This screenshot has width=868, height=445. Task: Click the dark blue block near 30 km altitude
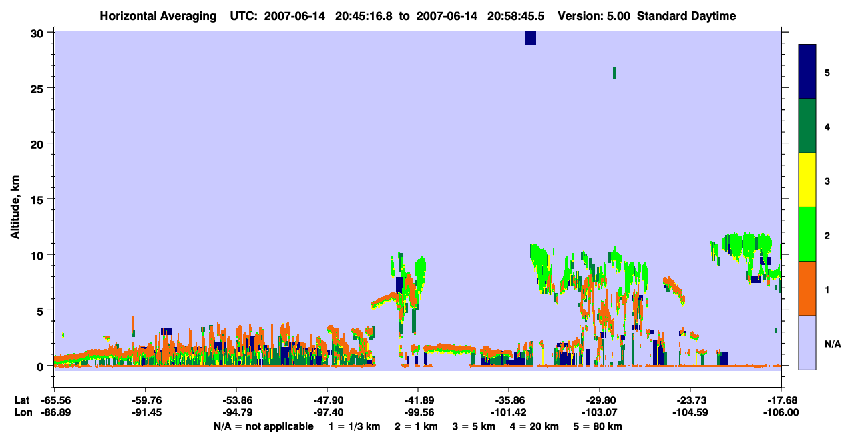(x=530, y=38)
